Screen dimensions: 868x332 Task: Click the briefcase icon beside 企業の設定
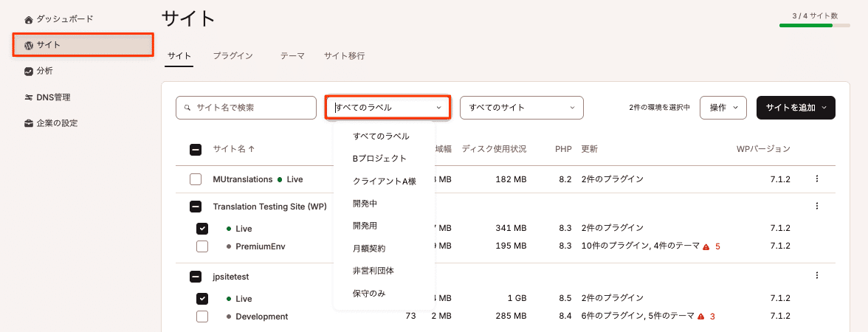point(29,123)
